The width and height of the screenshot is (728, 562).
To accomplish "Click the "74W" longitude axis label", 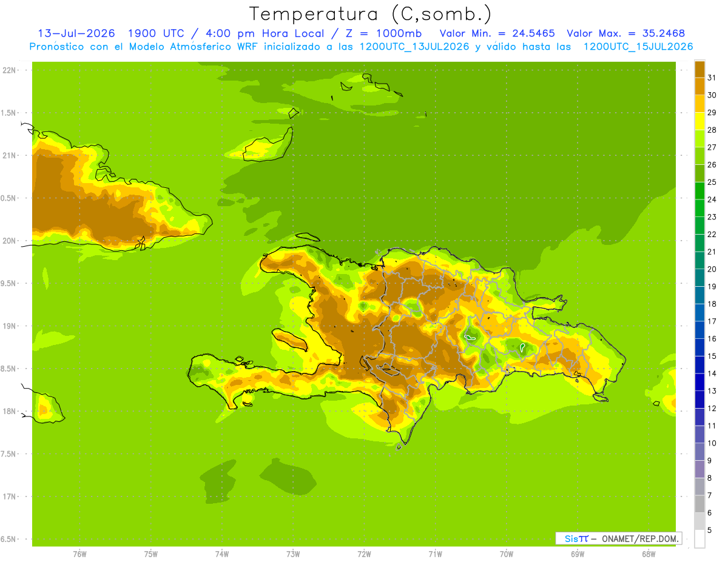I will pyautogui.click(x=222, y=554).
